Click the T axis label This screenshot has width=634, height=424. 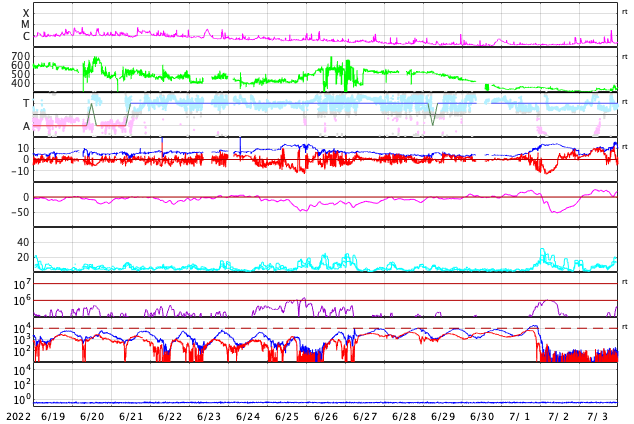tap(26, 103)
